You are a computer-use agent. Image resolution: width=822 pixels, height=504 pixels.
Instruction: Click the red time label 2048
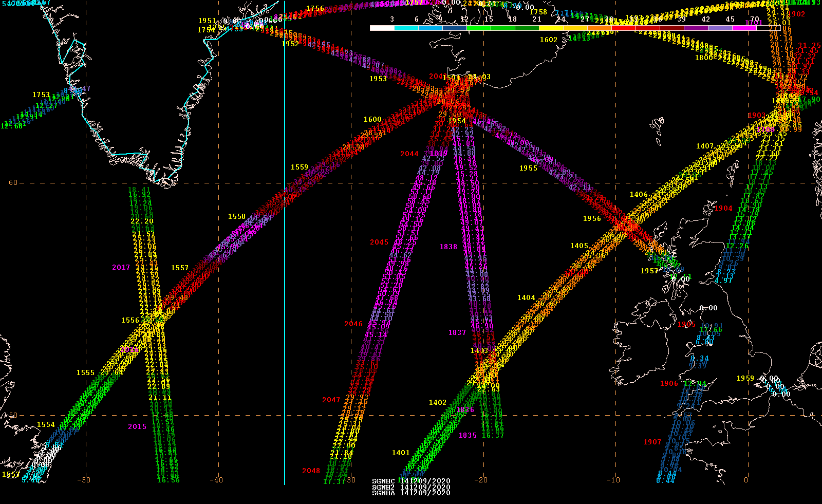coord(311,471)
